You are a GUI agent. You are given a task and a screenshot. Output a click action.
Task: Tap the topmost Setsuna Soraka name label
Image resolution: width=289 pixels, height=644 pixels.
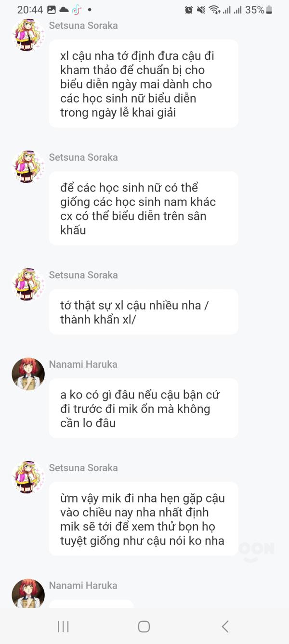(83, 26)
